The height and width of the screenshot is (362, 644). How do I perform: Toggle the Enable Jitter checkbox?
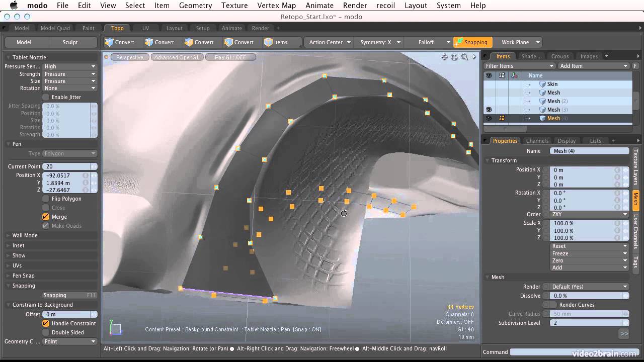point(46,97)
